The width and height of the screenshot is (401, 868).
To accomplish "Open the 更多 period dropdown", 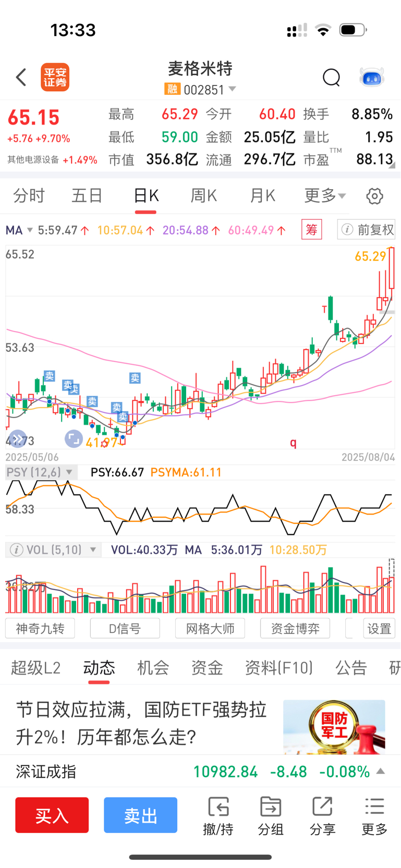I will point(325,196).
